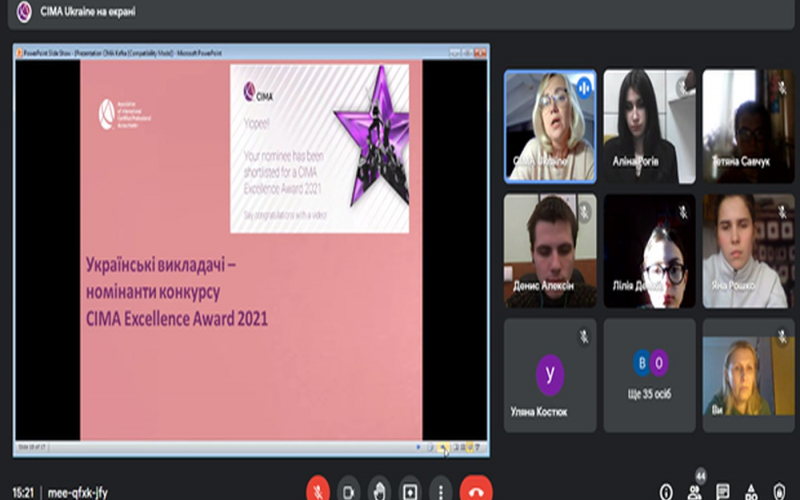The height and width of the screenshot is (500, 800).
Task: Open the chat panel icon
Action: [722, 492]
